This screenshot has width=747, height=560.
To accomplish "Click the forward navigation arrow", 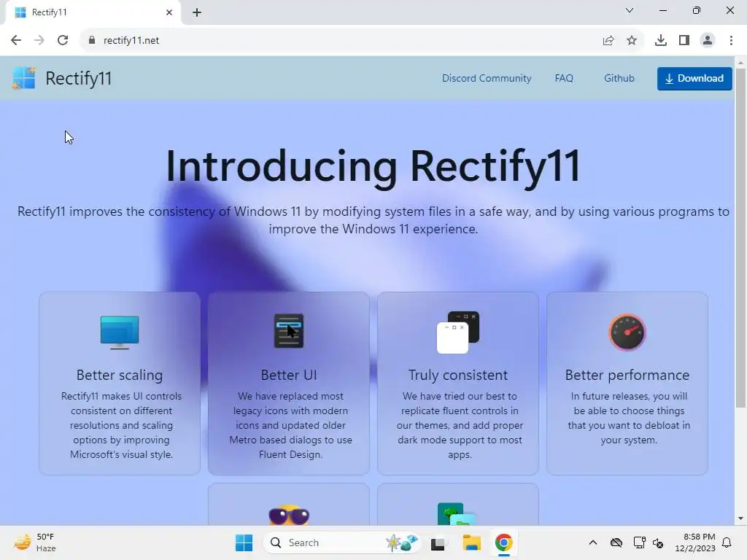I will pyautogui.click(x=39, y=40).
